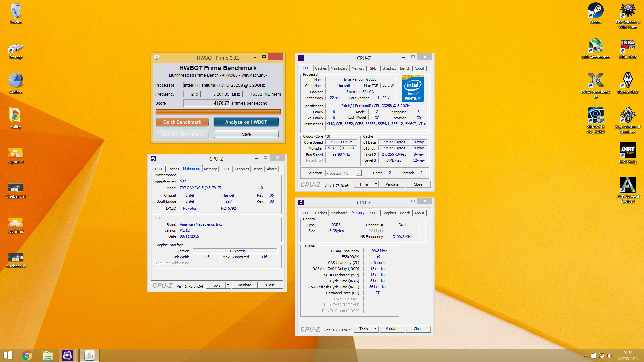Open the Storage drive shortcut

coord(16,51)
